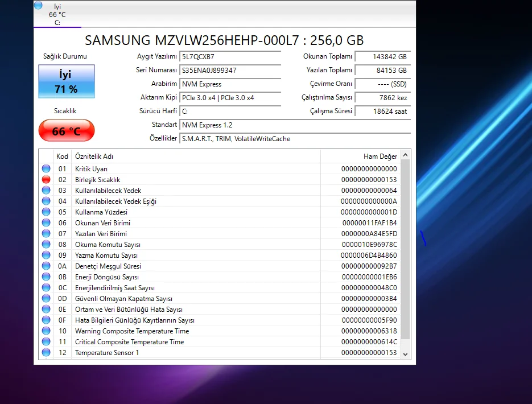This screenshot has width=532, height=404.
Task: Select the Temperature Sensor 1 attribute name
Action: 107,352
